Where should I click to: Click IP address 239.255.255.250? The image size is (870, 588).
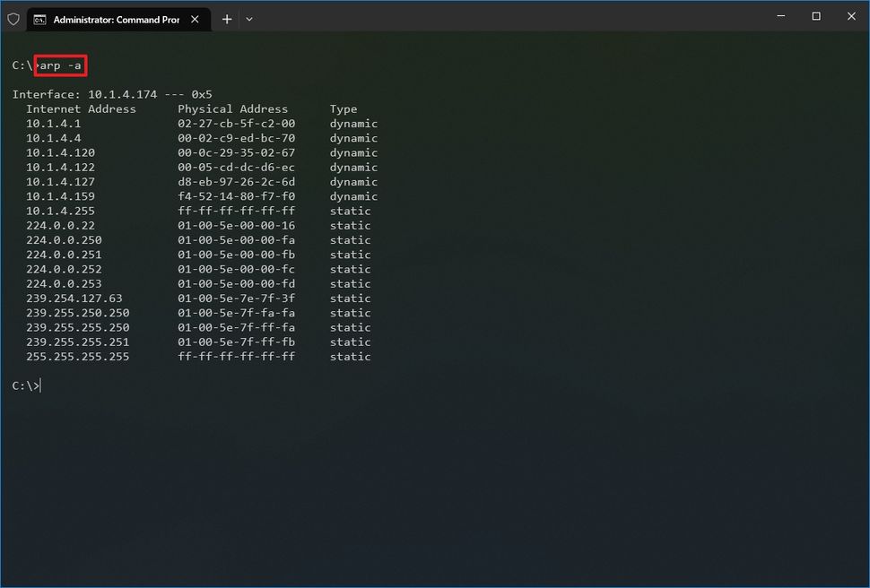point(78,327)
